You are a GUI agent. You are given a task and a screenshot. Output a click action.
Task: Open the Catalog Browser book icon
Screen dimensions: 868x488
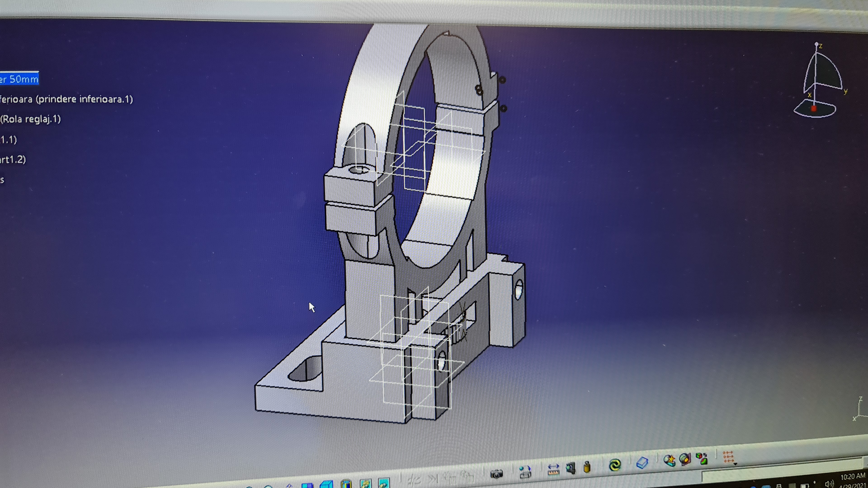click(642, 463)
